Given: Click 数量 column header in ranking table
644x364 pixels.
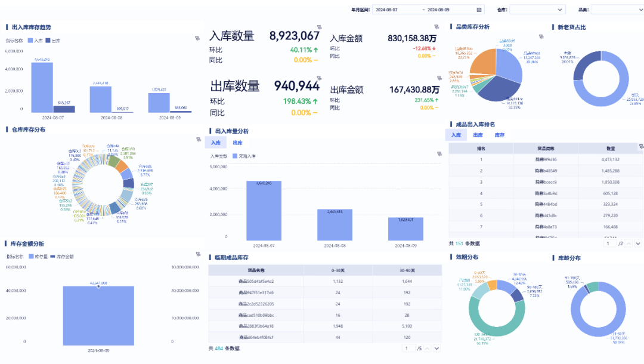Looking at the screenshot, I should click(611, 149).
